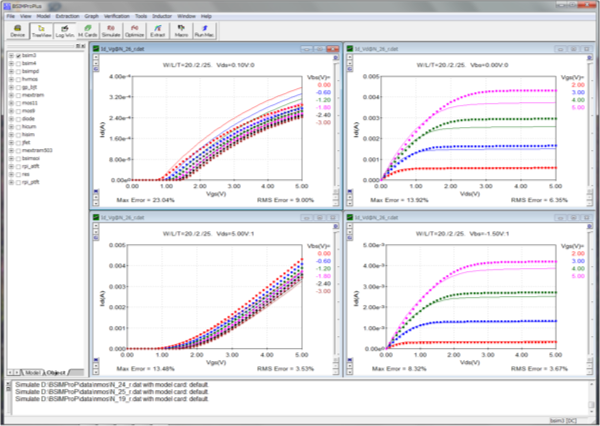The height and width of the screenshot is (426, 600).
Task: Click the Macro toolbar icon
Action: click(182, 32)
